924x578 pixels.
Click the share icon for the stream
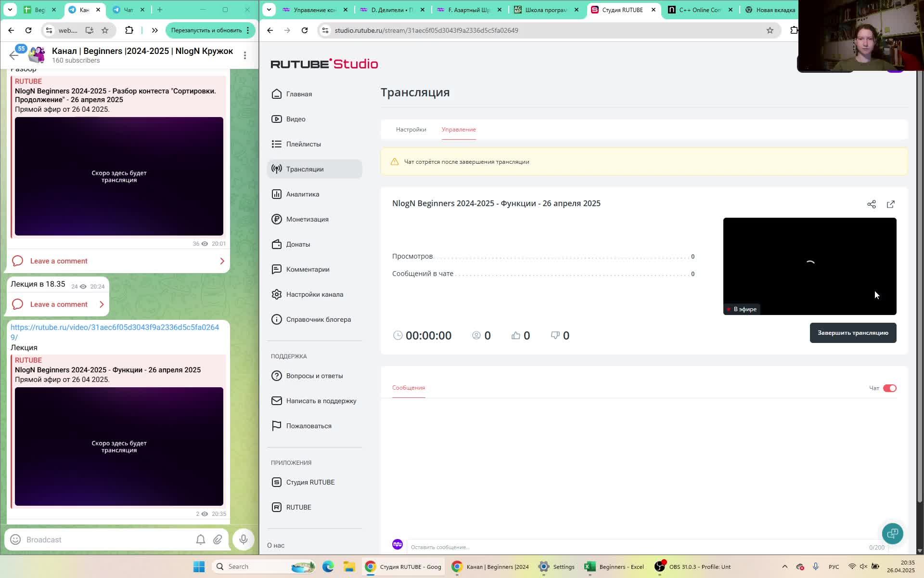tap(871, 204)
